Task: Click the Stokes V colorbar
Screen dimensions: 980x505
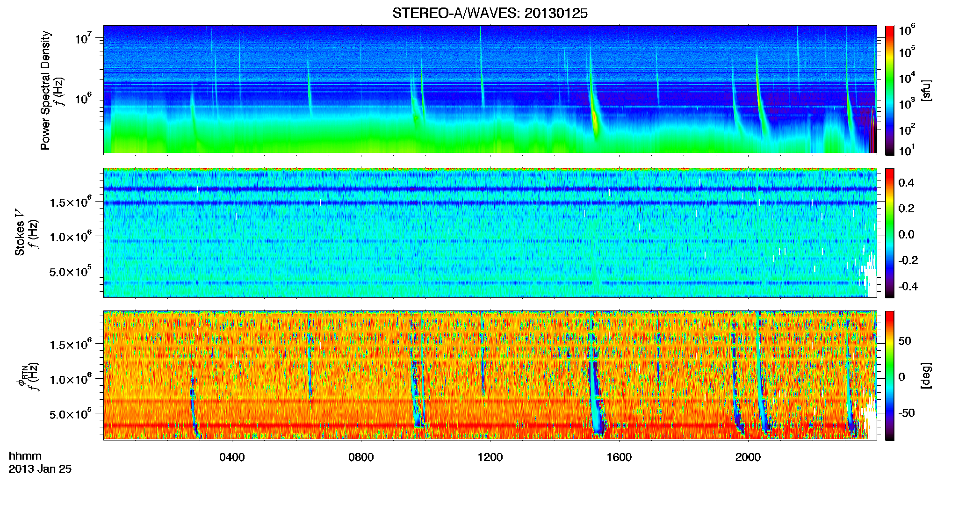Action: point(890,233)
